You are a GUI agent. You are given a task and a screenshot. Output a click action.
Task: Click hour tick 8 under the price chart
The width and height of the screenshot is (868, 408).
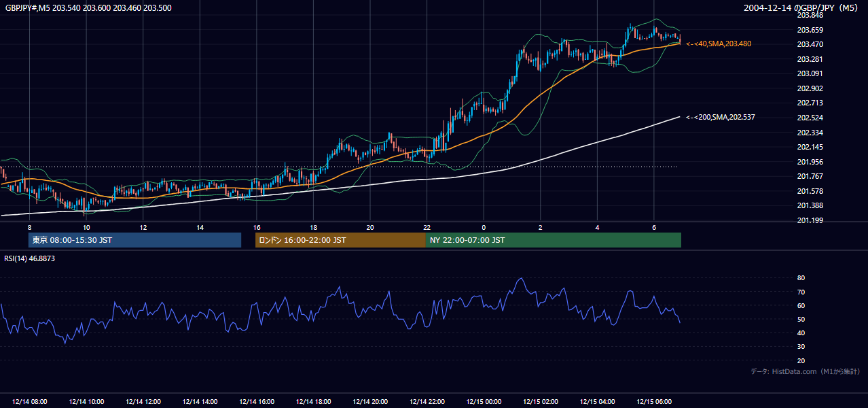pos(29,227)
